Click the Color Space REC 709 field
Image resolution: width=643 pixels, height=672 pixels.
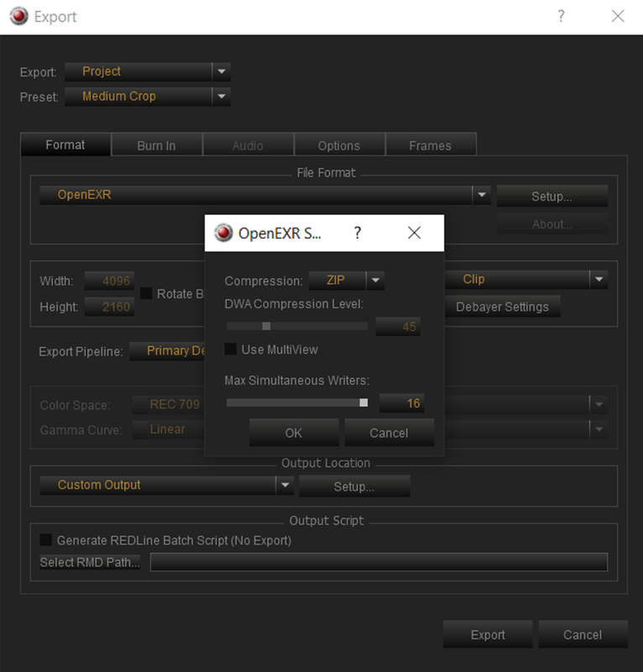168,404
